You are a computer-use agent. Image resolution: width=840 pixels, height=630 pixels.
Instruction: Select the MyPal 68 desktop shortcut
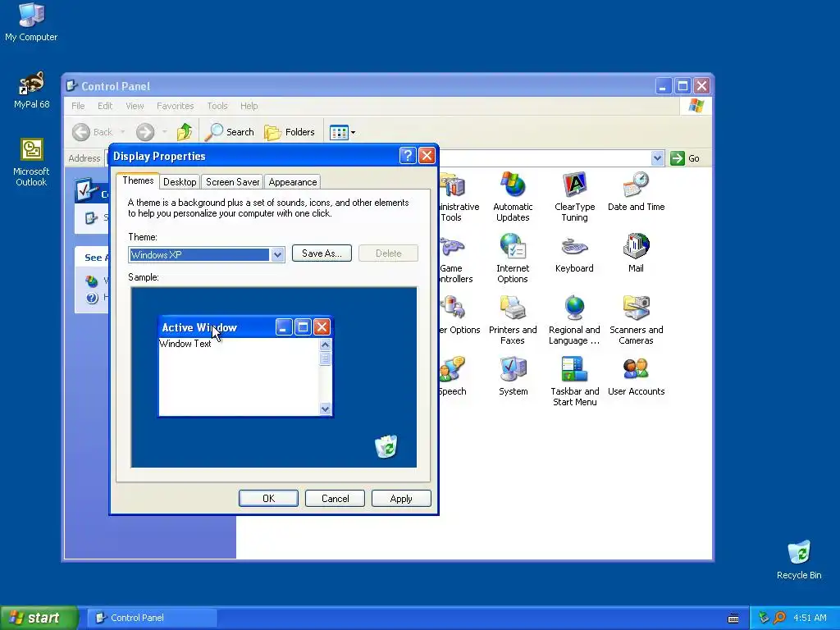(31, 90)
